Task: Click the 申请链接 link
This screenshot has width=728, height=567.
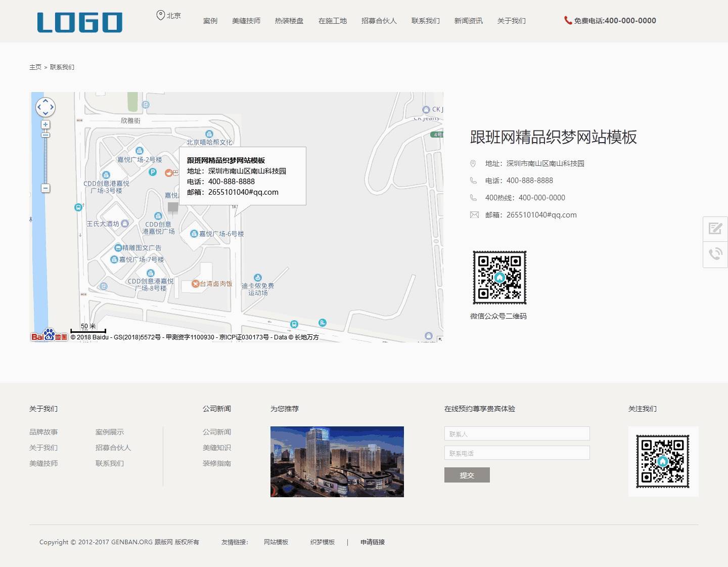Action: (373, 542)
